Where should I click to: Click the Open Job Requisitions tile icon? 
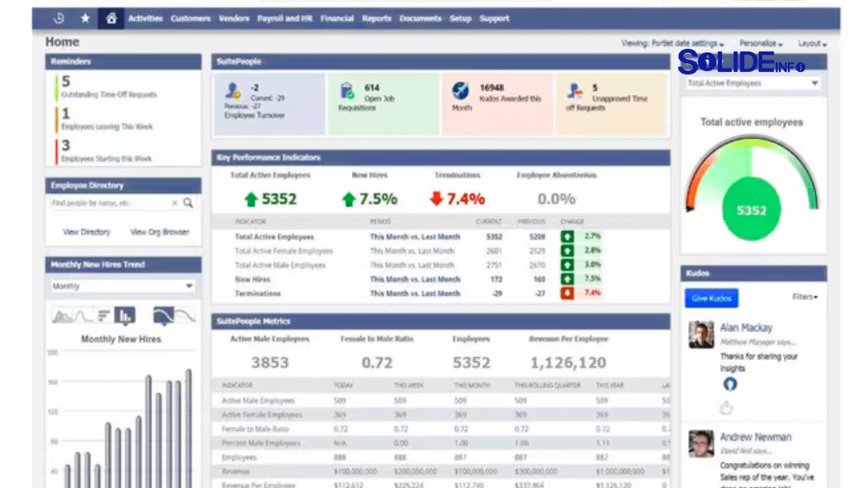(x=347, y=90)
